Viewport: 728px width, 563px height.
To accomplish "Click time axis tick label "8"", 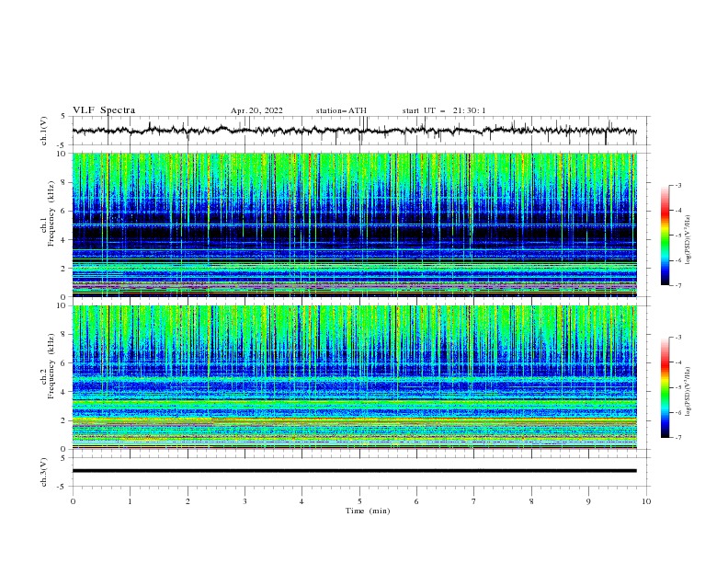I will (x=531, y=501).
